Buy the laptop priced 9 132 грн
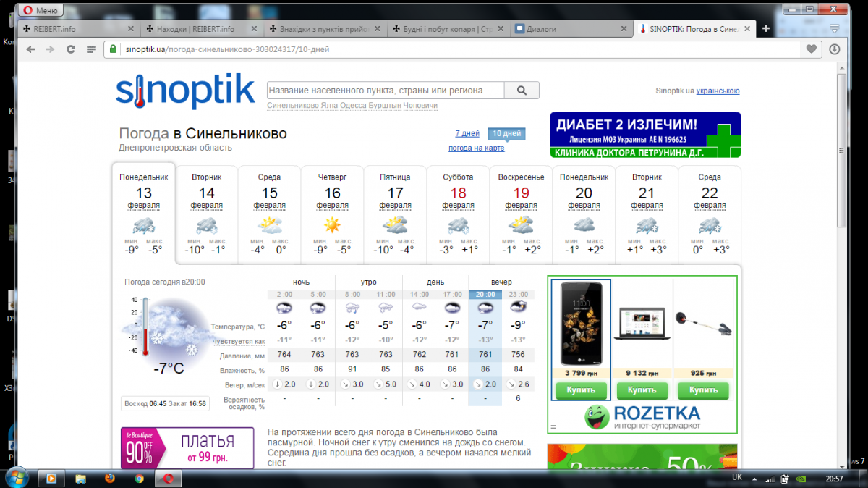Image resolution: width=868 pixels, height=488 pixels. click(642, 390)
